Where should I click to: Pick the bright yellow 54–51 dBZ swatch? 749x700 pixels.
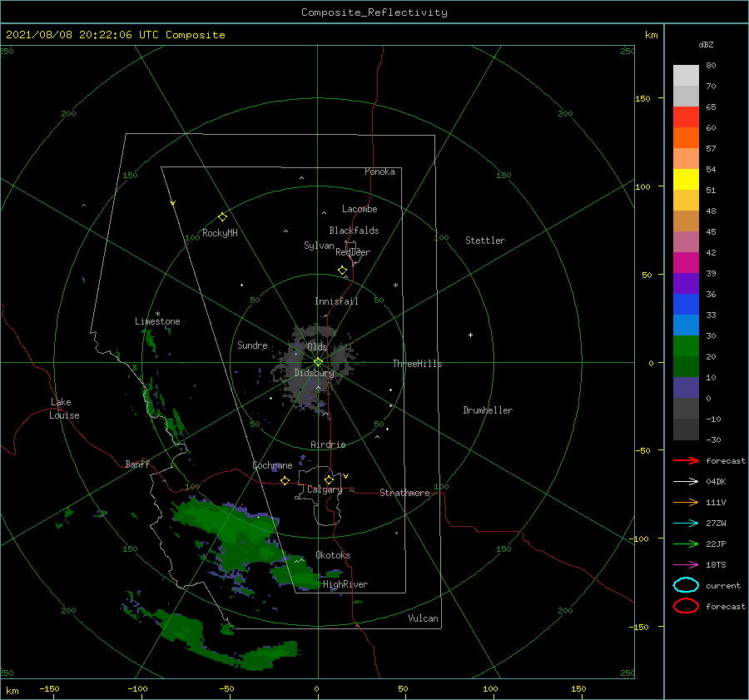(x=686, y=180)
